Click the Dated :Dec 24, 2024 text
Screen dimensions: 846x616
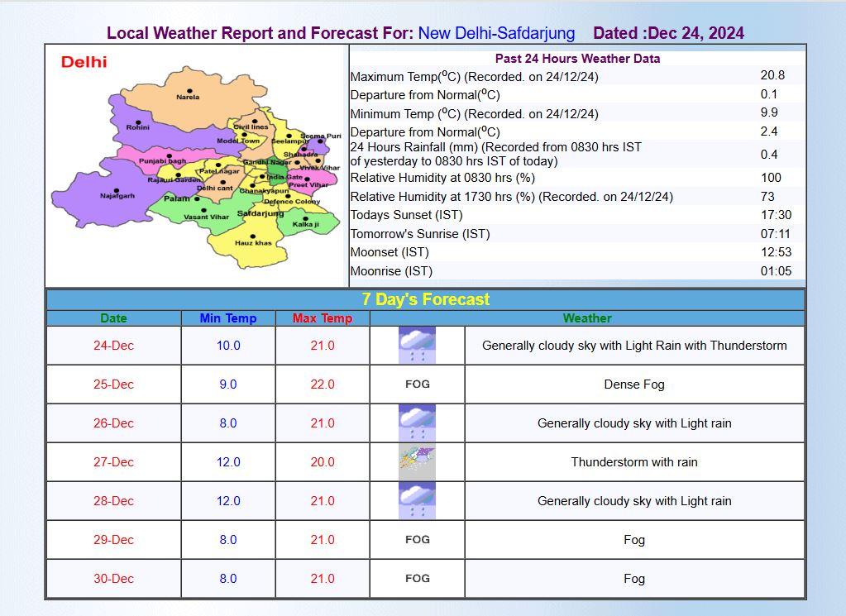point(669,33)
